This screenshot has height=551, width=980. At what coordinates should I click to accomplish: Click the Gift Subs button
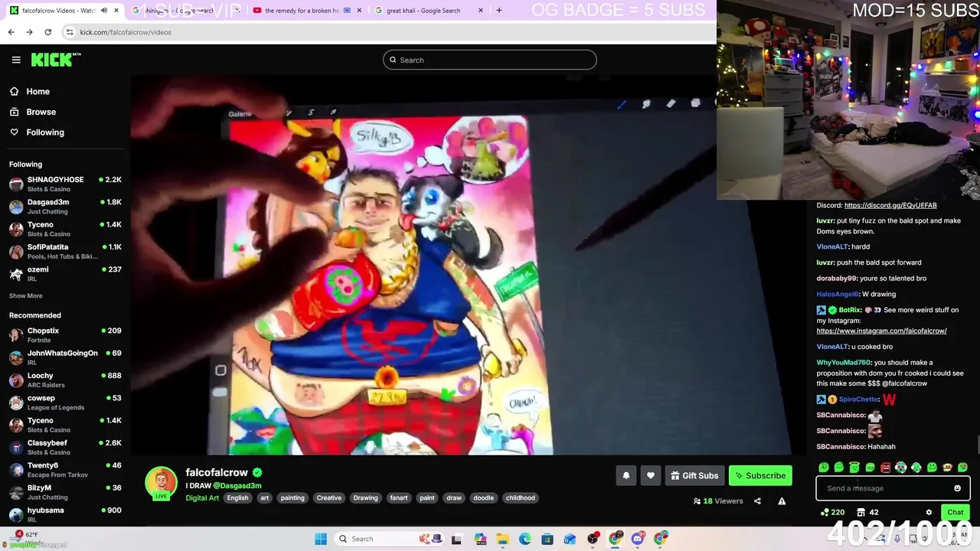pyautogui.click(x=694, y=476)
